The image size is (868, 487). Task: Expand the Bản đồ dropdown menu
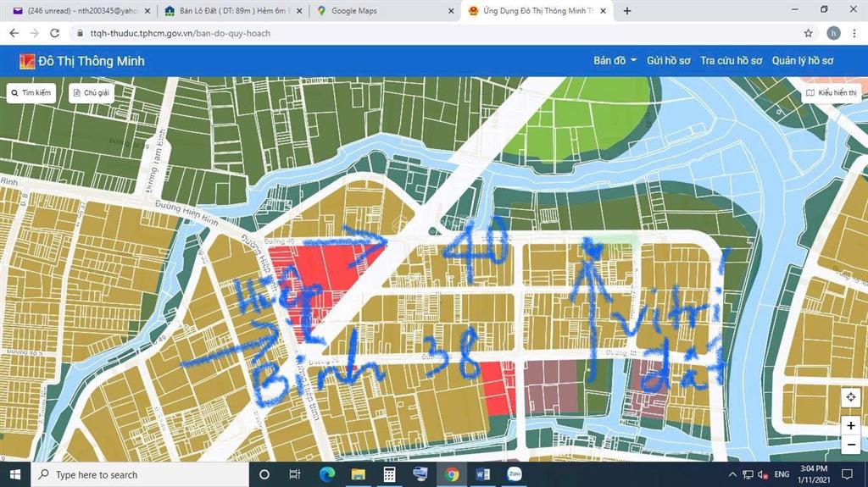click(615, 61)
